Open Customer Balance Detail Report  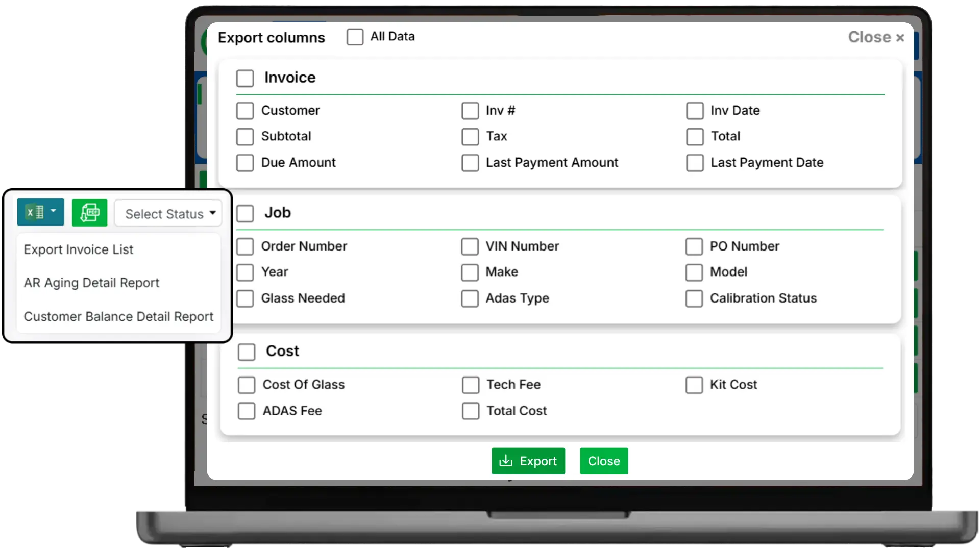(x=118, y=316)
